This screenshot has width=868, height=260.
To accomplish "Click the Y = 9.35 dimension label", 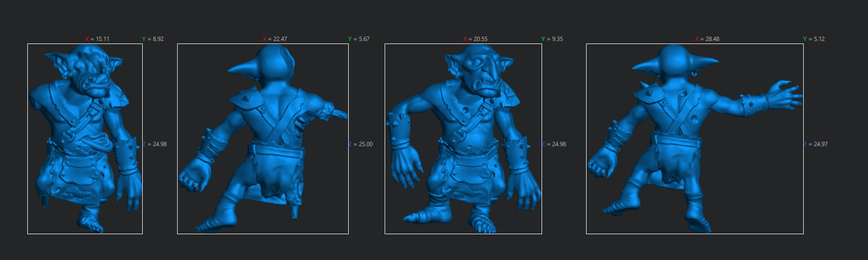I will [552, 39].
